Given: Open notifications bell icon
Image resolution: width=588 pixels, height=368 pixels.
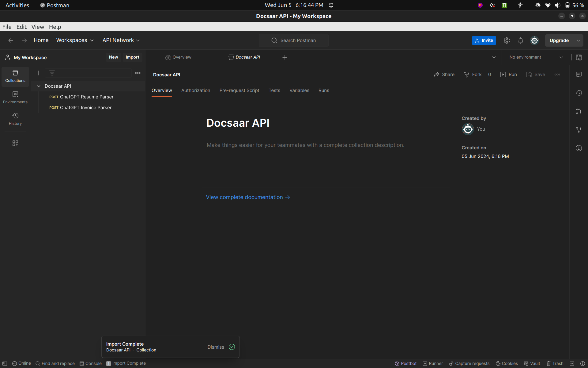Looking at the screenshot, I should point(521,40).
